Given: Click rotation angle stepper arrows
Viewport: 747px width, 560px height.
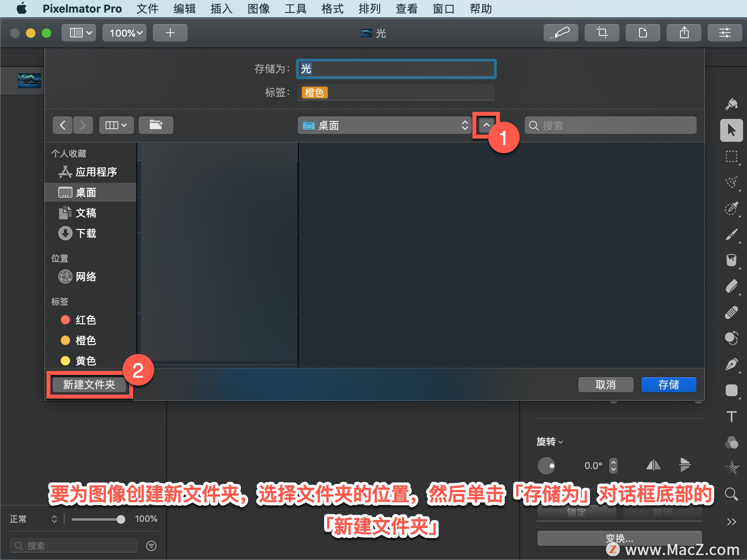Looking at the screenshot, I should point(613,465).
